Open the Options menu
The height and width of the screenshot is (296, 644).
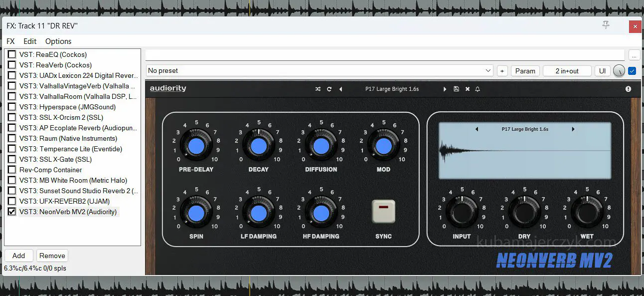[x=58, y=41]
